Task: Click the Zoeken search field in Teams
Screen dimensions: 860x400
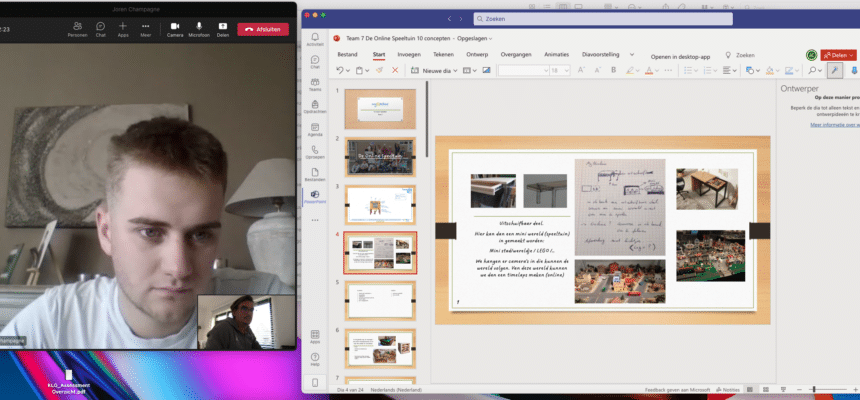Action: point(603,19)
